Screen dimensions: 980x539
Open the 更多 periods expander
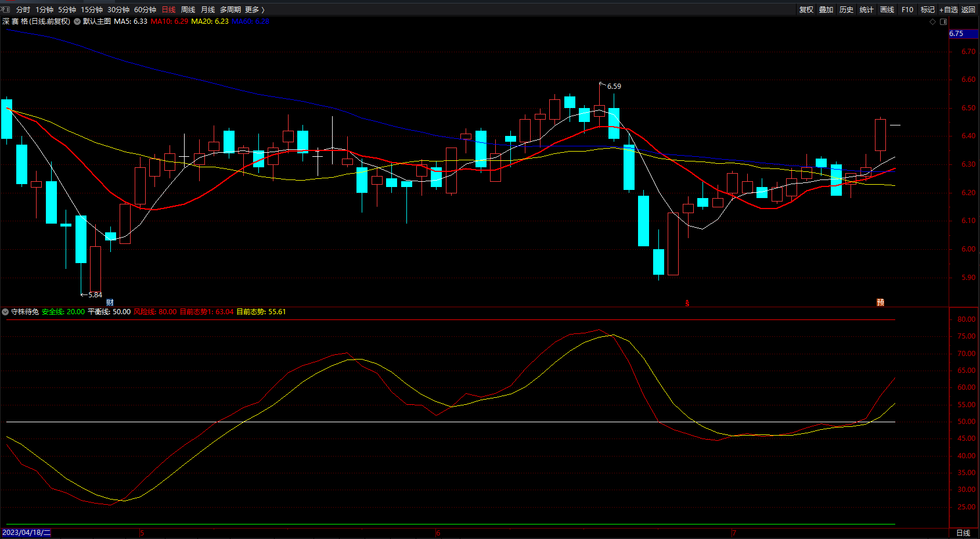click(x=254, y=9)
